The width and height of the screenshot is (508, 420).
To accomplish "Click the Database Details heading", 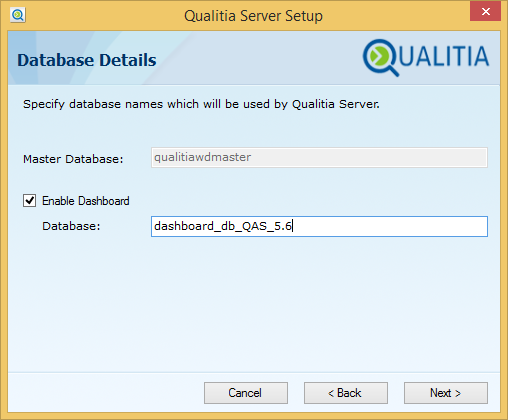I will [x=87, y=60].
